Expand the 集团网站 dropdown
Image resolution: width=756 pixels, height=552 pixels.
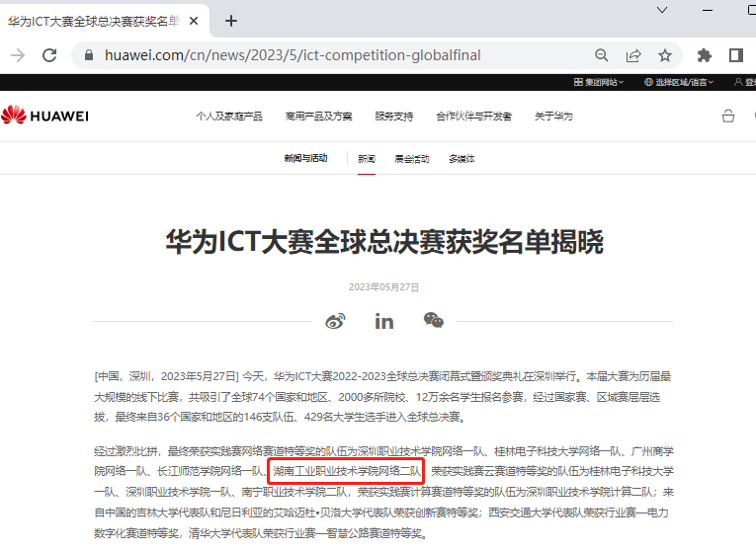pos(598,82)
